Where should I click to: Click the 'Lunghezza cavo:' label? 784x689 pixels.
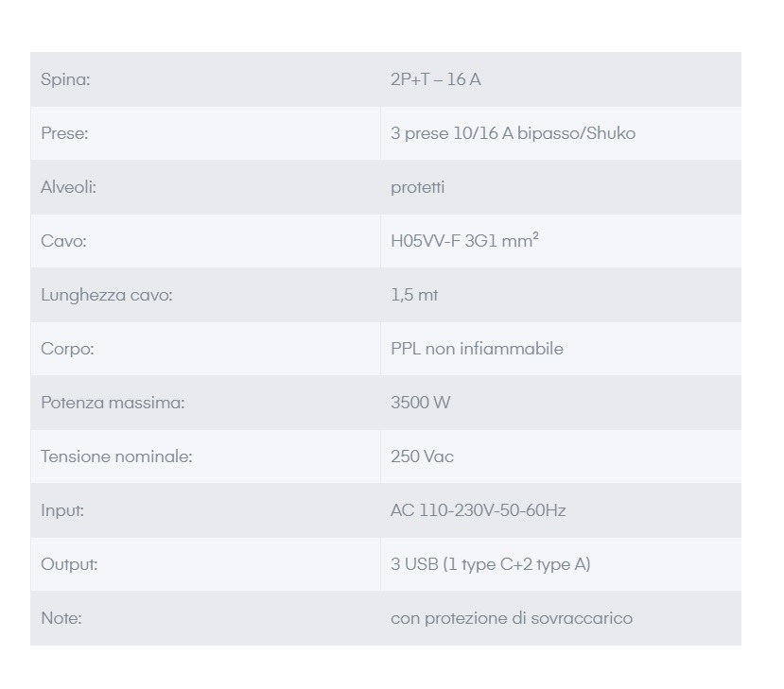click(106, 295)
